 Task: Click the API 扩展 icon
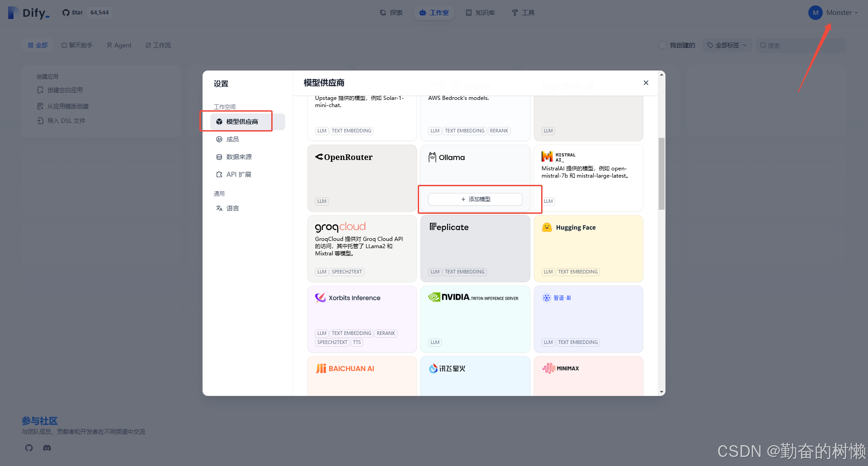point(219,174)
